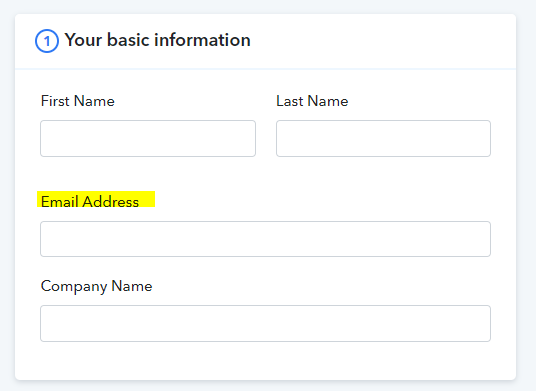Select the "Your basic information" heading
The image size is (536, 391).
(x=158, y=40)
